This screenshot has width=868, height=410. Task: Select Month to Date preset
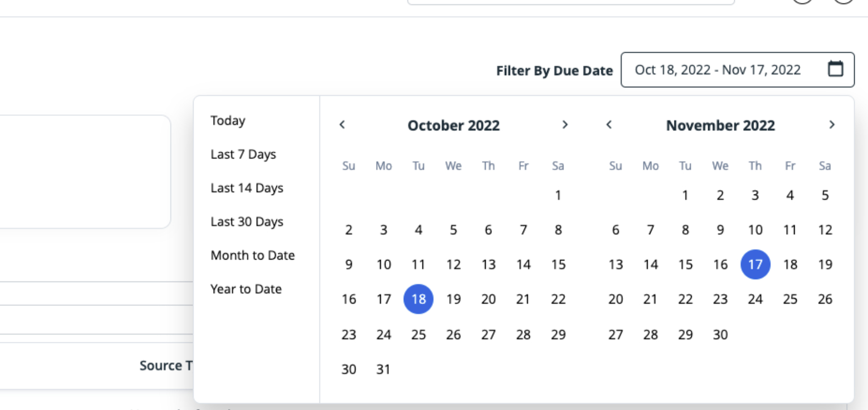pos(252,256)
